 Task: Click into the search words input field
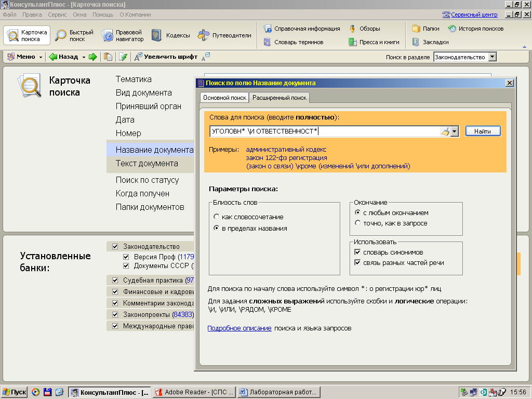click(325, 131)
